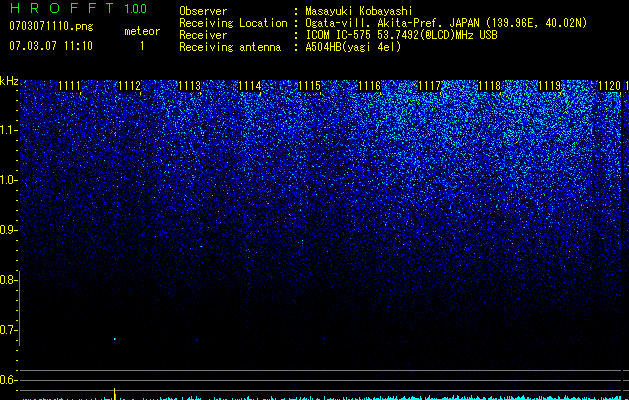This screenshot has height=400, width=629.
Task: Click the 1.1 frequency axis label
Action: pos(8,130)
